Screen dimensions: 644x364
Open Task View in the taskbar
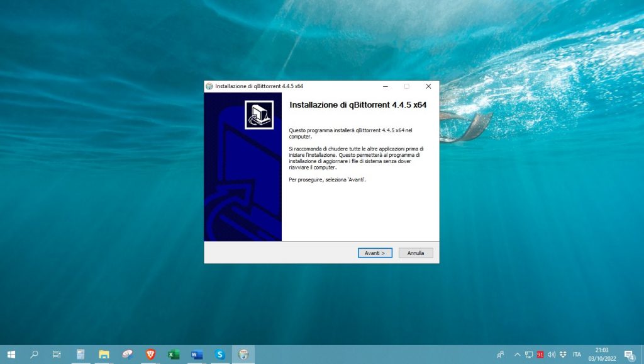click(x=57, y=355)
